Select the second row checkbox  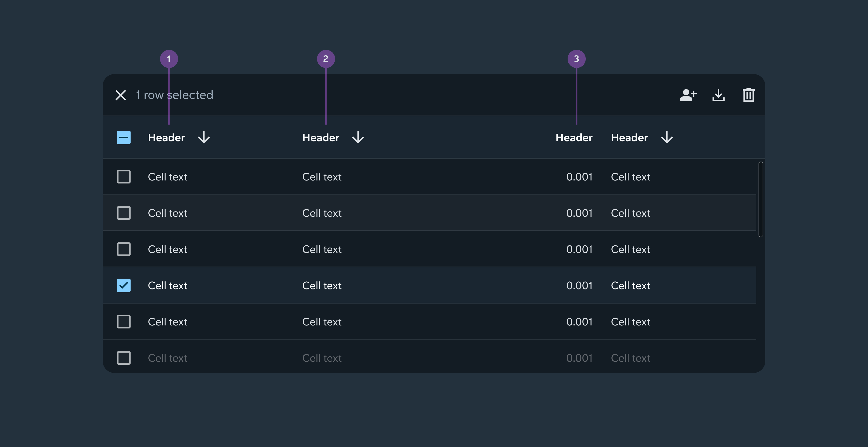tap(124, 213)
